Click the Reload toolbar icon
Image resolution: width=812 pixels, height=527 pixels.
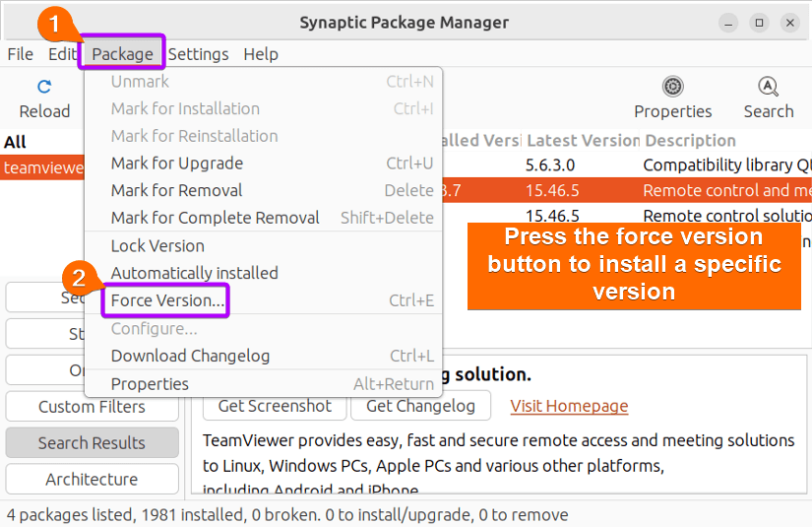coord(44,87)
